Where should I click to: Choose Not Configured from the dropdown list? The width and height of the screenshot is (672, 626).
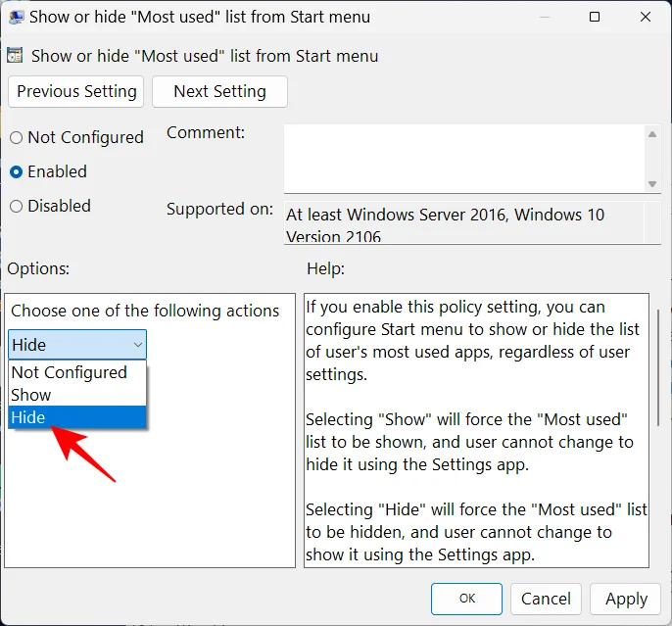[x=77, y=372]
